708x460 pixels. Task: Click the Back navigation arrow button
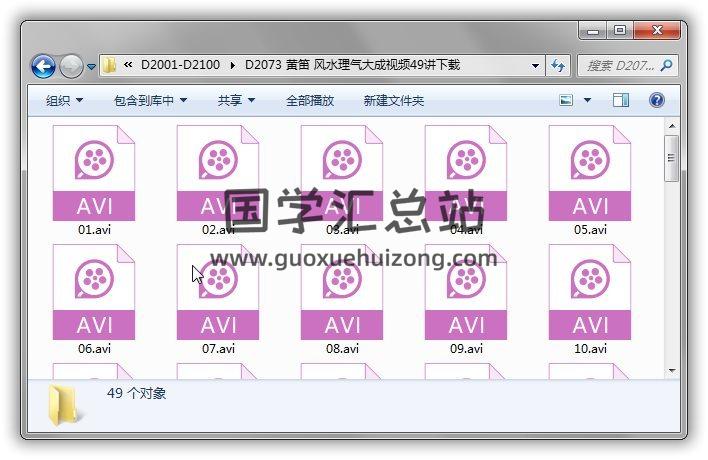point(43,66)
